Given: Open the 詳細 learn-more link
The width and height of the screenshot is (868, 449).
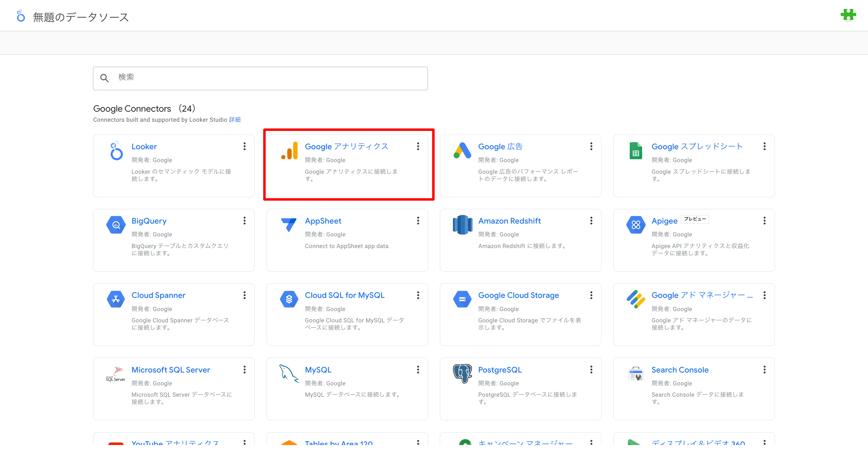Looking at the screenshot, I should point(235,120).
